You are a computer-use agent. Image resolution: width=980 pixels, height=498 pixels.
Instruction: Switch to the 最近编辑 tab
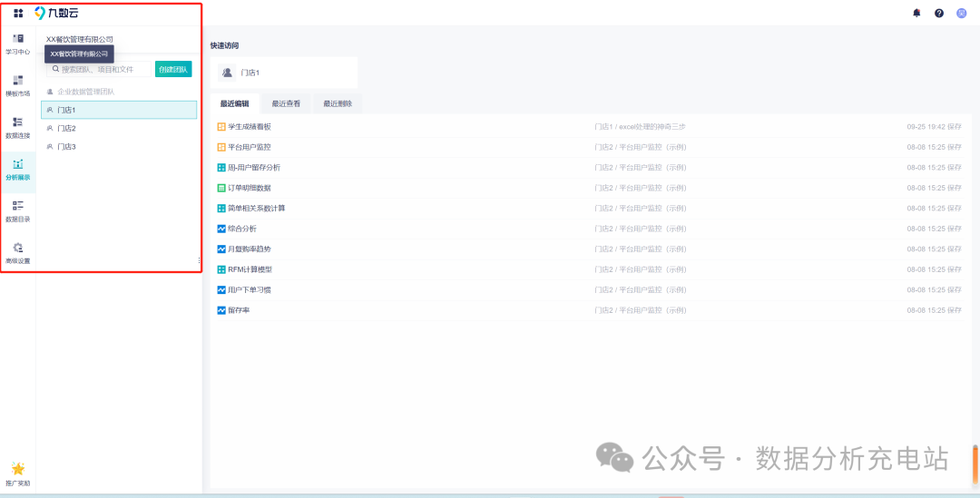[x=235, y=103]
